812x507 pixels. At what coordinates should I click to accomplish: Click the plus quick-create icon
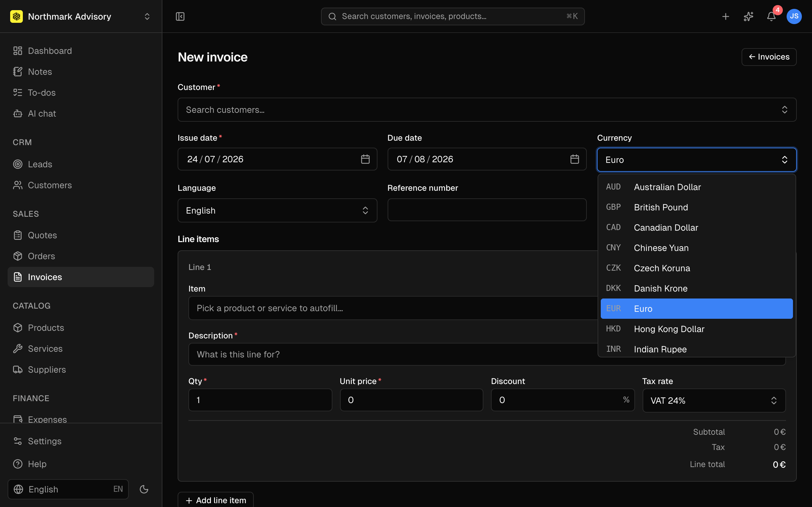(x=725, y=16)
